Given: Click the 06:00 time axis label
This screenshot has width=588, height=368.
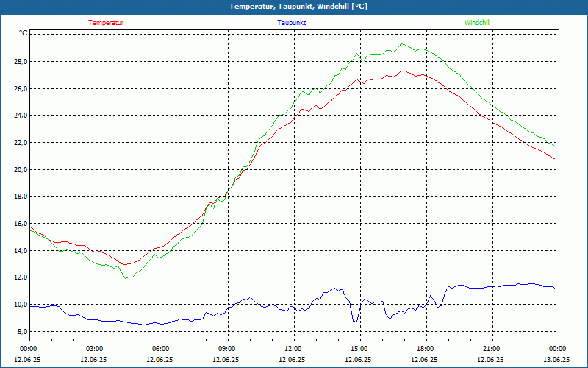Looking at the screenshot, I should pos(160,349).
